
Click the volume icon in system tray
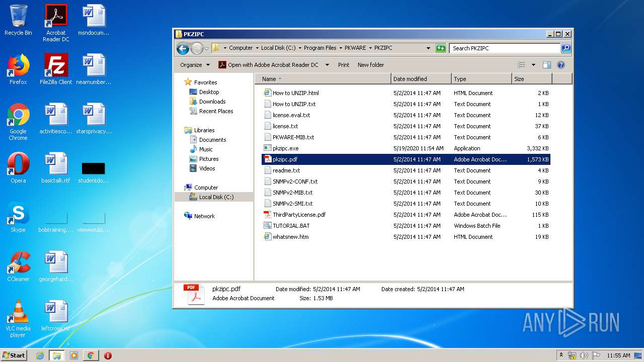coord(584,355)
